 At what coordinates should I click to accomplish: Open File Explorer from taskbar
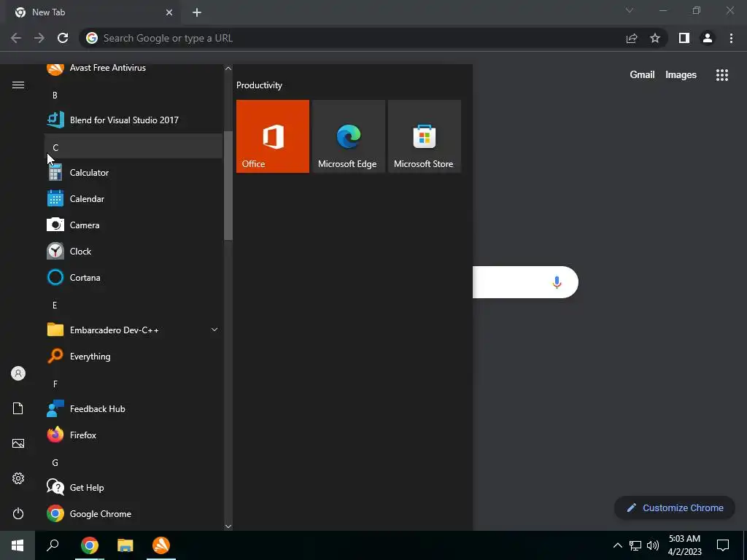[125, 545]
